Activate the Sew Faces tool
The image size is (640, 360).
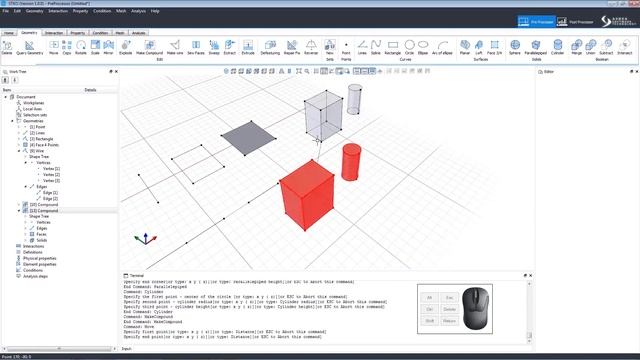click(196, 47)
